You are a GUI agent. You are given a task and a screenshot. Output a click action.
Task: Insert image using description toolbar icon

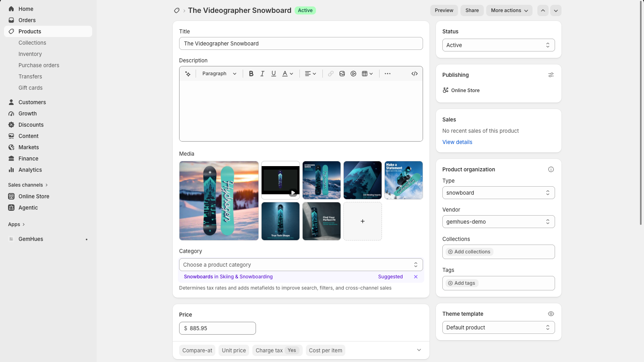342,74
